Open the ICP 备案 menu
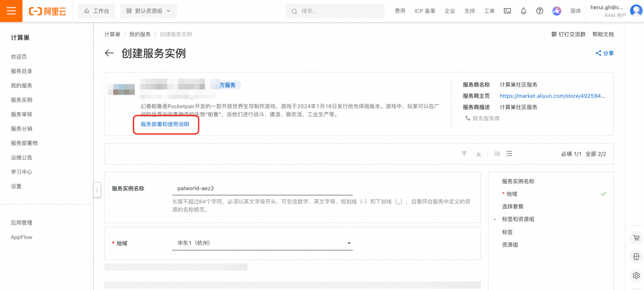This screenshot has width=644, height=290. pyautogui.click(x=425, y=11)
